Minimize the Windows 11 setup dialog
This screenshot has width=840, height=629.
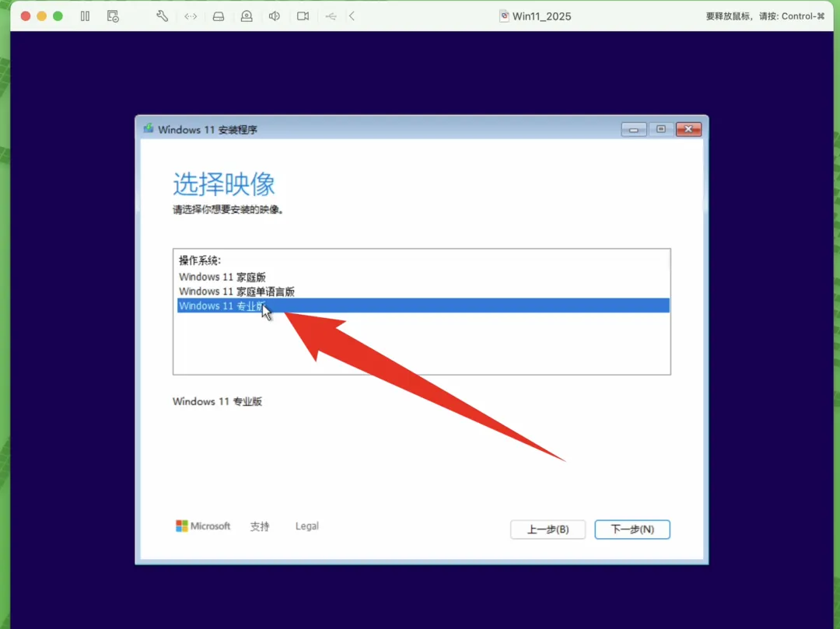[634, 129]
